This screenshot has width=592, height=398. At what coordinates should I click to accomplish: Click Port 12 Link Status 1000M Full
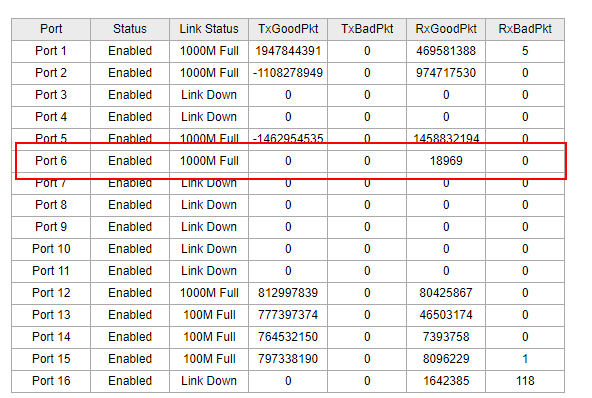(x=209, y=293)
